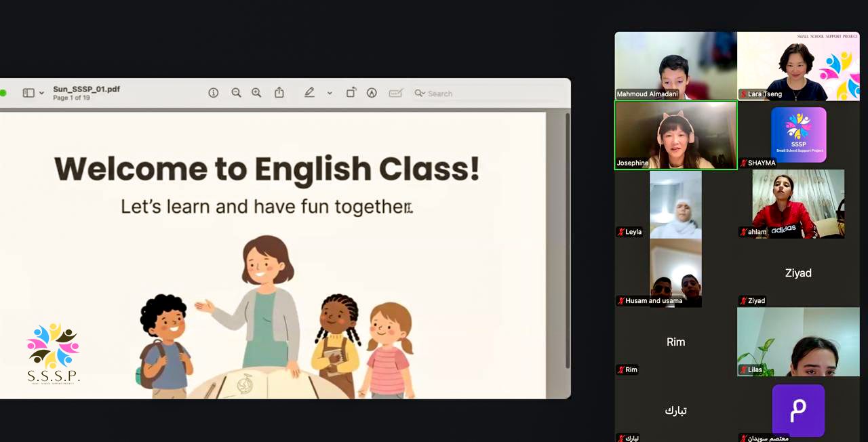The width and height of the screenshot is (868, 442).
Task: Click the muted mic icon beside SHAYMA
Action: (744, 163)
